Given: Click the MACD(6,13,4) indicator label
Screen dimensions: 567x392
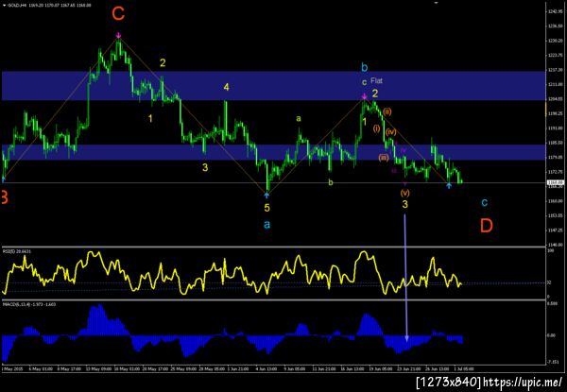Looking at the screenshot, I should pos(29,304).
